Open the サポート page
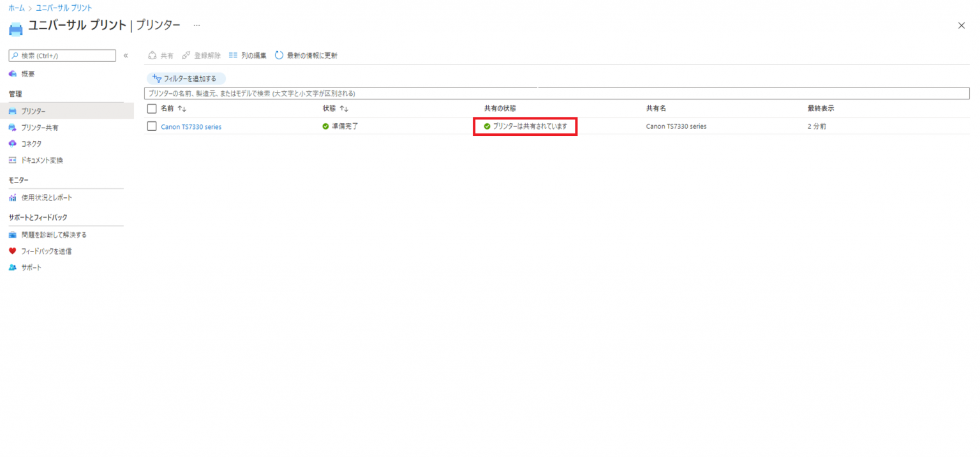The height and width of the screenshot is (457, 980). tap(29, 267)
